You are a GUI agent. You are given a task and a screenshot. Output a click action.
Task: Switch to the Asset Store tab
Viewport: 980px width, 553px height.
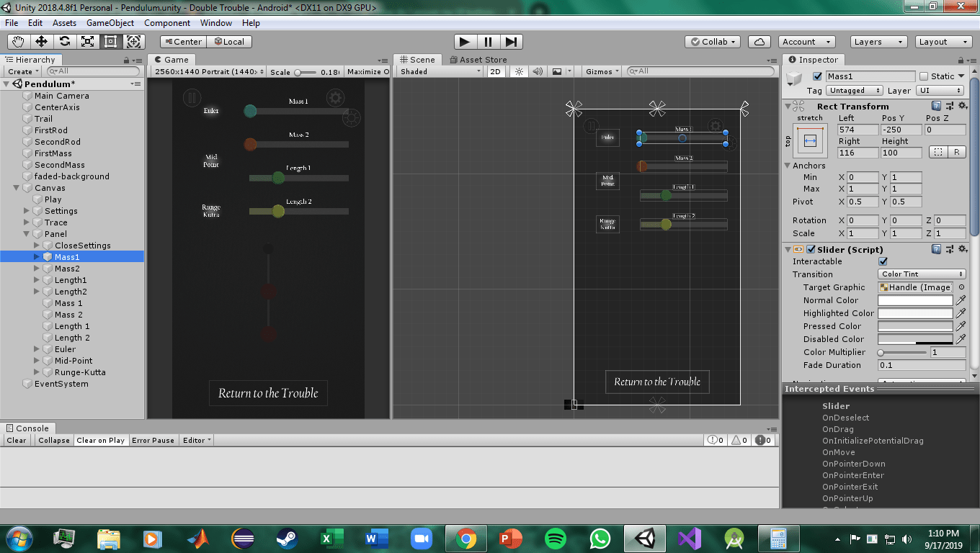coord(478,60)
